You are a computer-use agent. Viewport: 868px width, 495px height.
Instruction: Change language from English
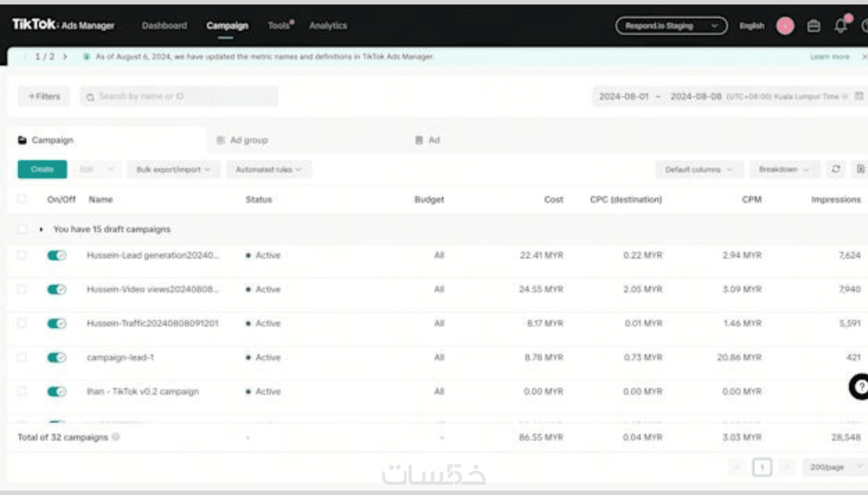point(752,26)
